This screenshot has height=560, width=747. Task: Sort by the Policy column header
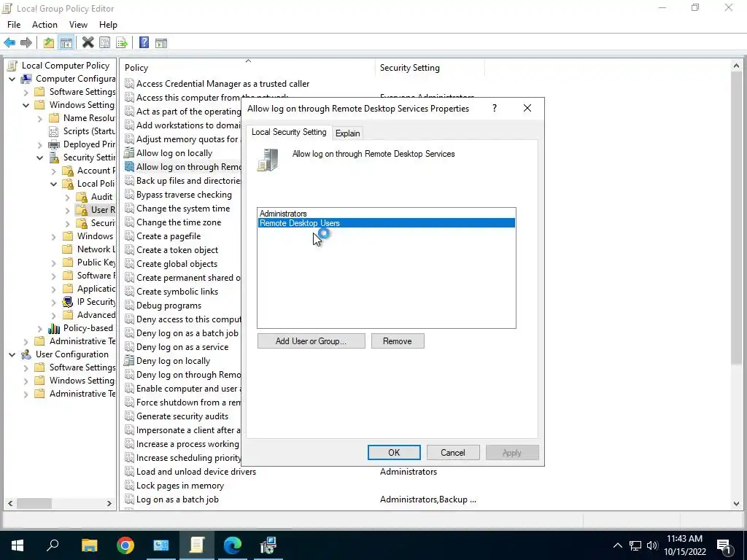248,68
